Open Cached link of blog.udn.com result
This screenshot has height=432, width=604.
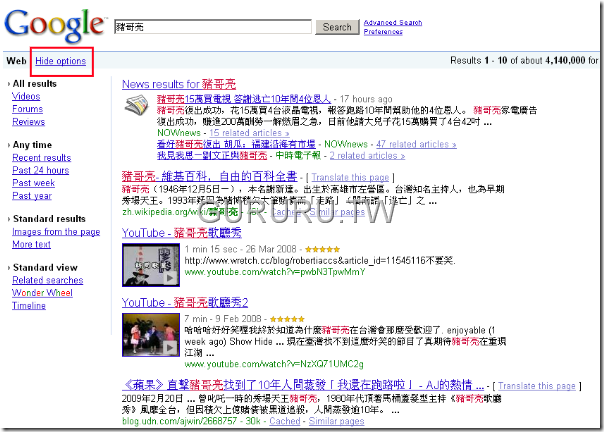point(285,421)
